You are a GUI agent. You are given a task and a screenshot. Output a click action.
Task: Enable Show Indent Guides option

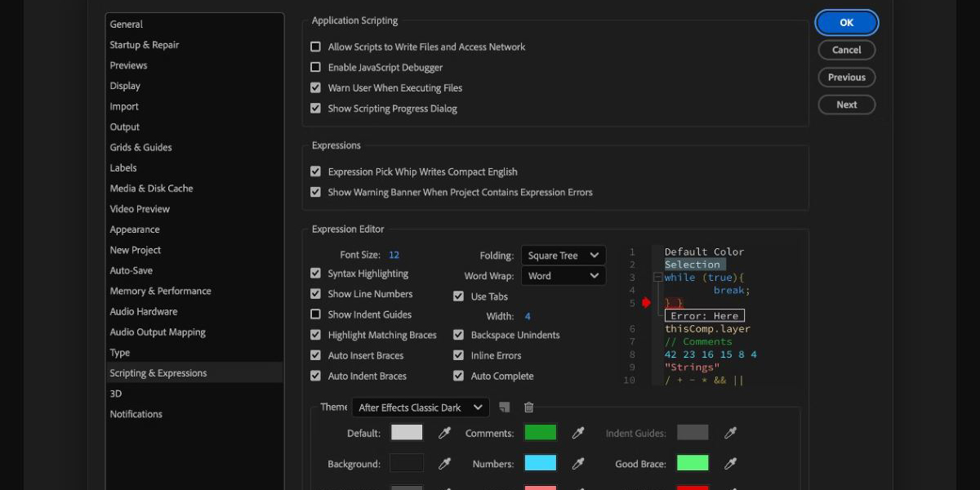click(316, 314)
